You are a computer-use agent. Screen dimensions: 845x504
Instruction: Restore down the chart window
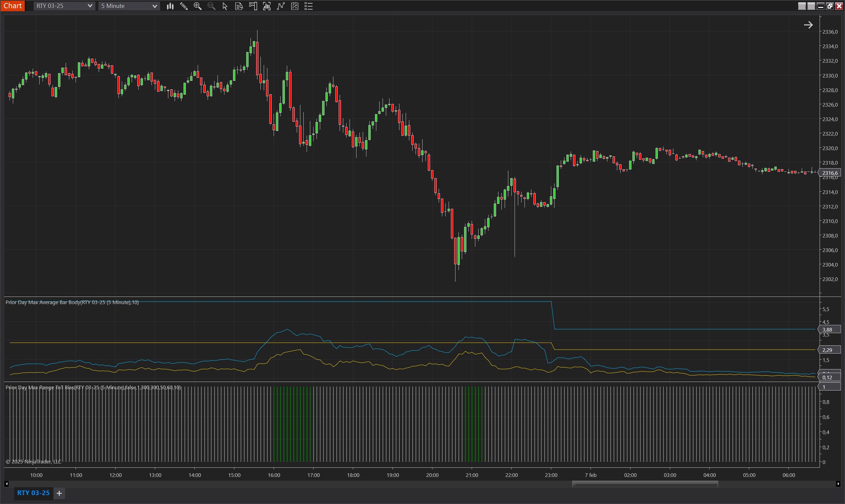[830, 6]
